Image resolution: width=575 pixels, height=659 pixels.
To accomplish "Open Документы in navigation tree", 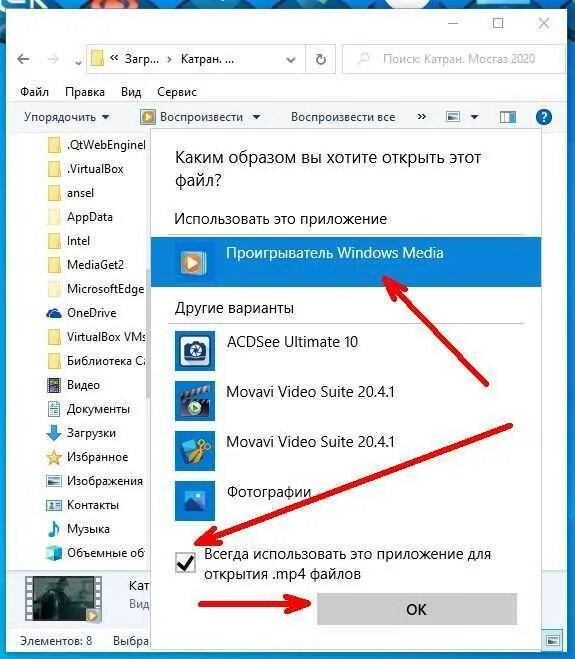I will pyautogui.click(x=88, y=409).
